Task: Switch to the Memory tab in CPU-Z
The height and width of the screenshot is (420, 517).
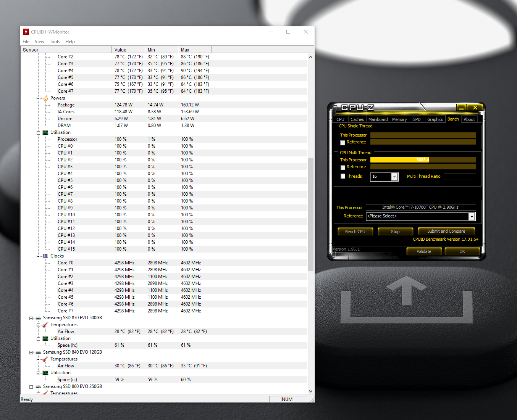Action: click(399, 119)
